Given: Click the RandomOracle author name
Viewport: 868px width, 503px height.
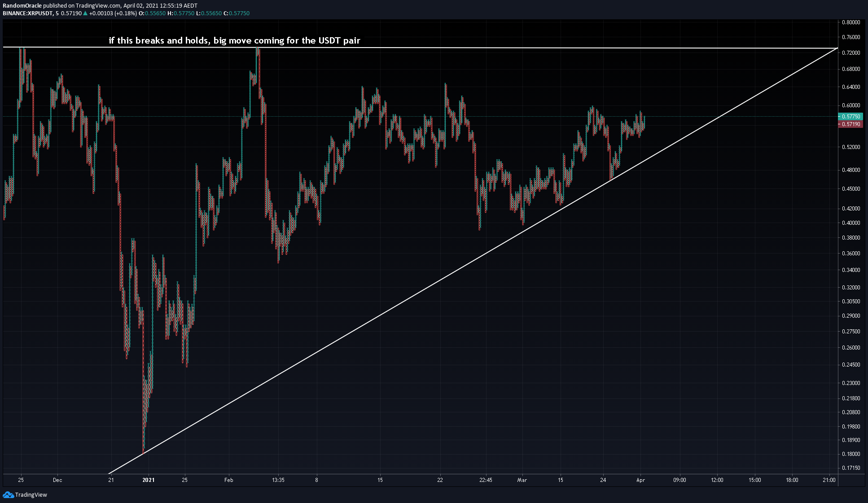Looking at the screenshot, I should [22, 6].
